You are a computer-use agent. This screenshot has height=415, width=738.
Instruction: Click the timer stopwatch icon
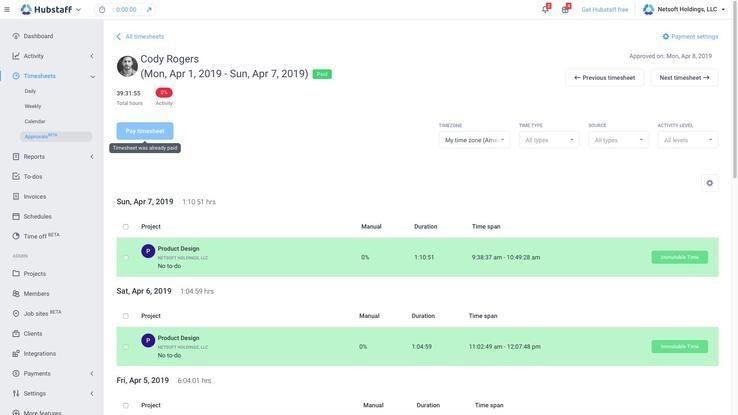point(102,9)
